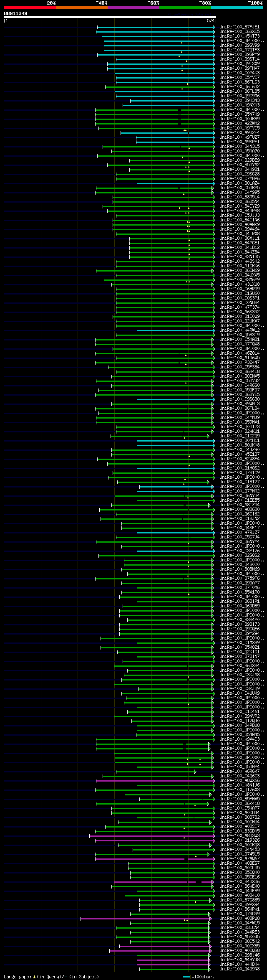The image size is (267, 980).
Task: Select label UniRef100_C1MXH9
Action: pos(239,642)
